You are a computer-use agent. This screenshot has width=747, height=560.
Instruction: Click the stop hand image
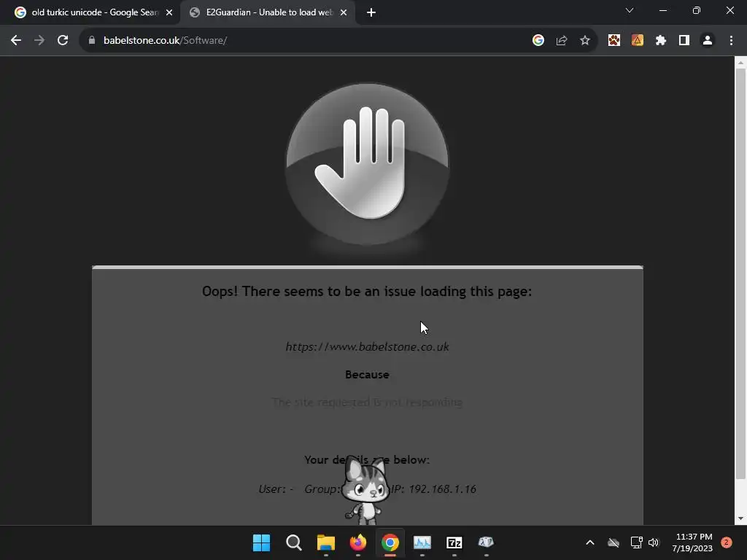coord(367,163)
